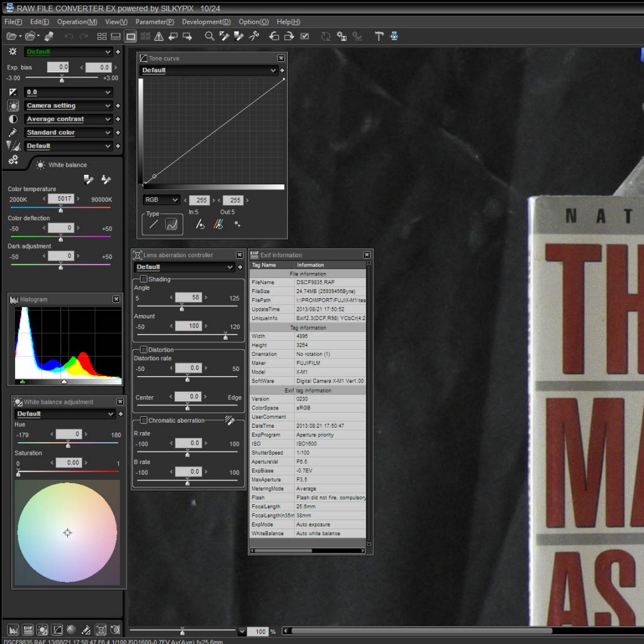
Task: Open the Tone curve Default preset dropdown
Action: 208,70
